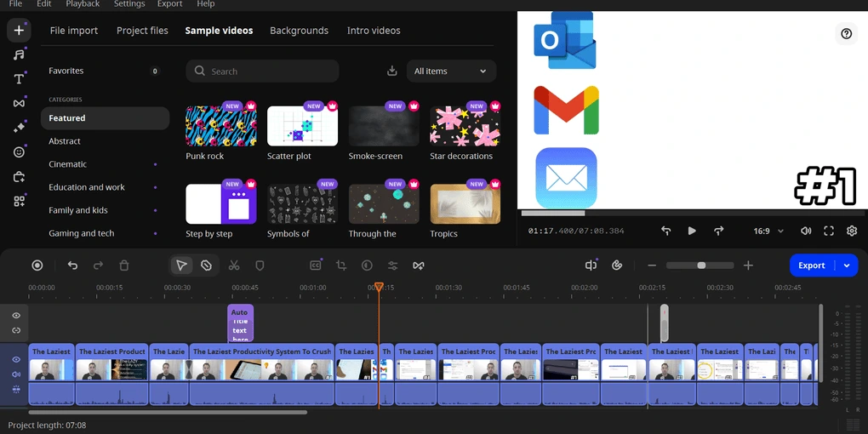Mute the main video track audio
The image size is (868, 434).
click(16, 374)
